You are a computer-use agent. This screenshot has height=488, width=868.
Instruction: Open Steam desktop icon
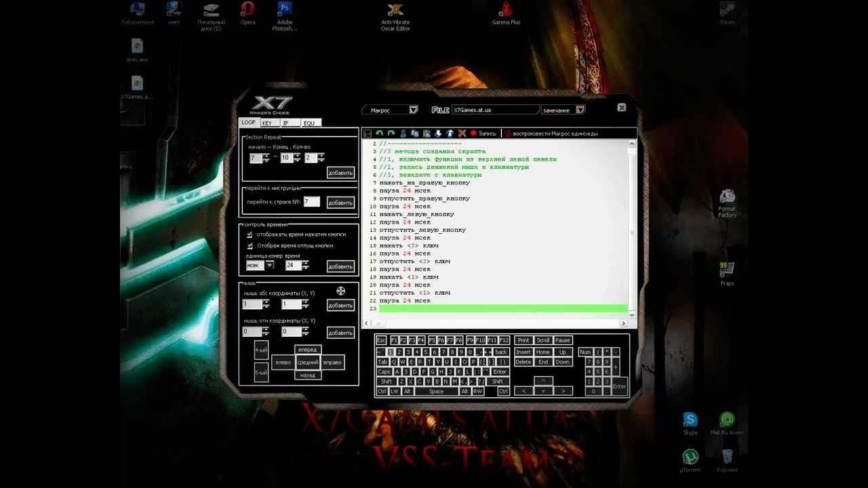727,14
